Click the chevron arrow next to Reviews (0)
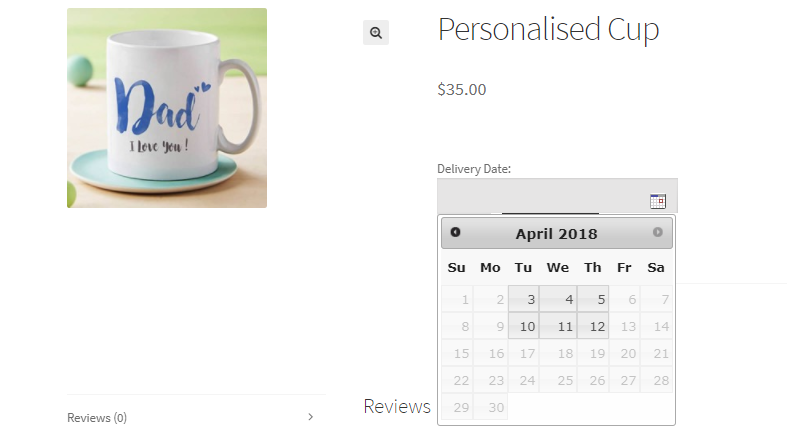Viewport: 787px width, 435px height. click(310, 417)
